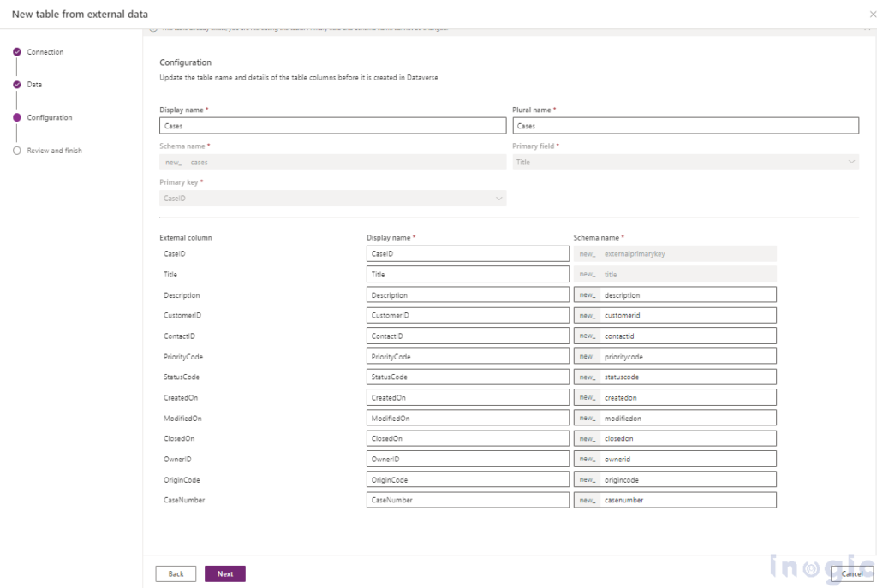Expand the Primary field chevron arrow

pyautogui.click(x=851, y=161)
